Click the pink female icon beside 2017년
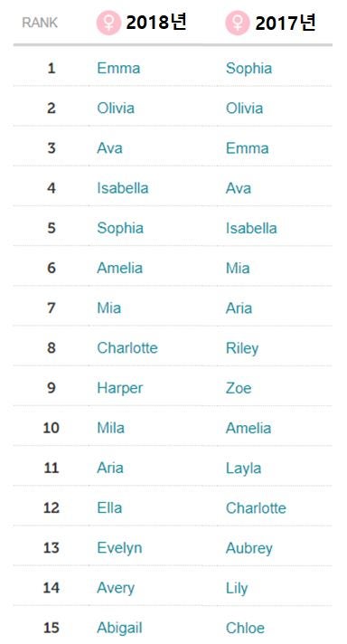The width and height of the screenshot is (347, 644). (x=237, y=23)
